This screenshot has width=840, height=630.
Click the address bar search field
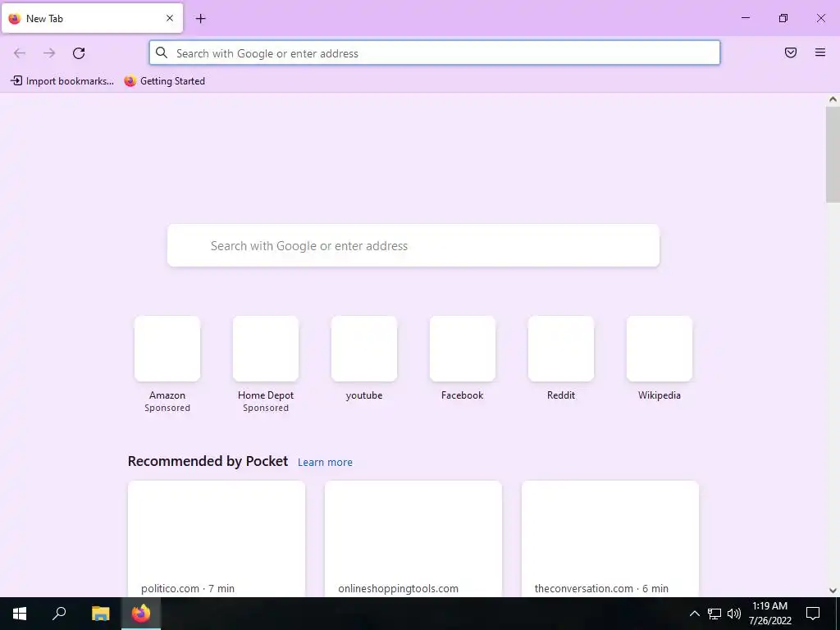(435, 53)
